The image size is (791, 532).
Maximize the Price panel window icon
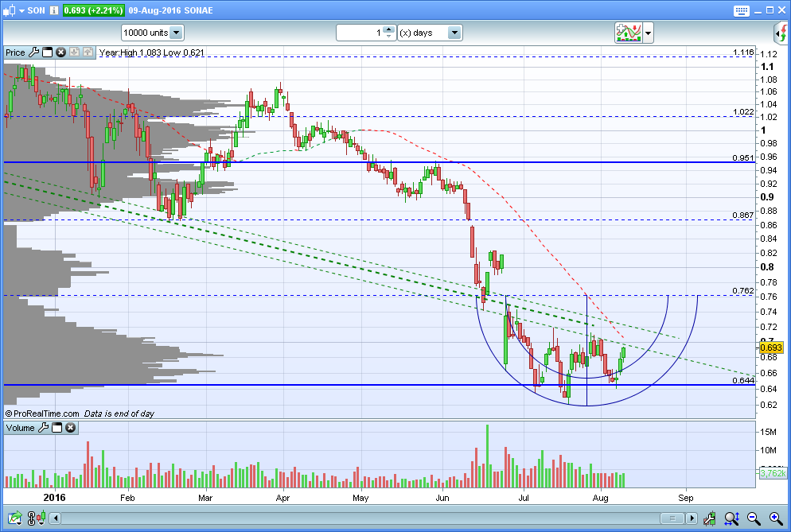click(48, 52)
